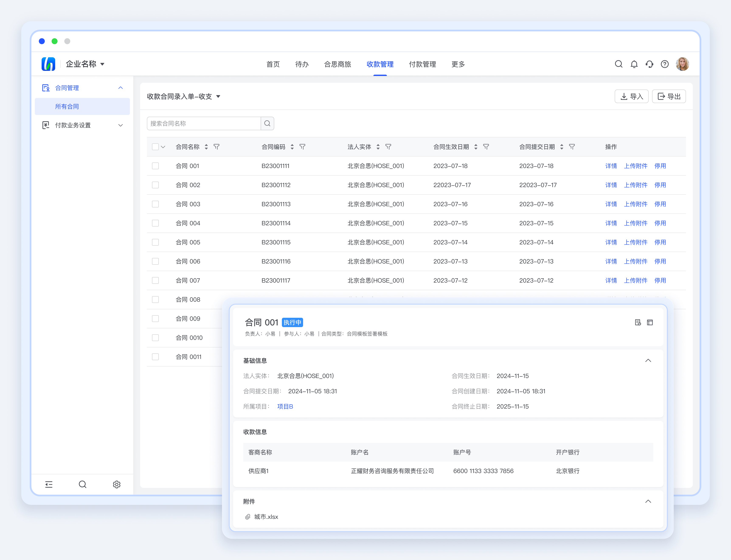Open the 合思商旅 menu item
The image size is (731, 560).
pos(337,64)
